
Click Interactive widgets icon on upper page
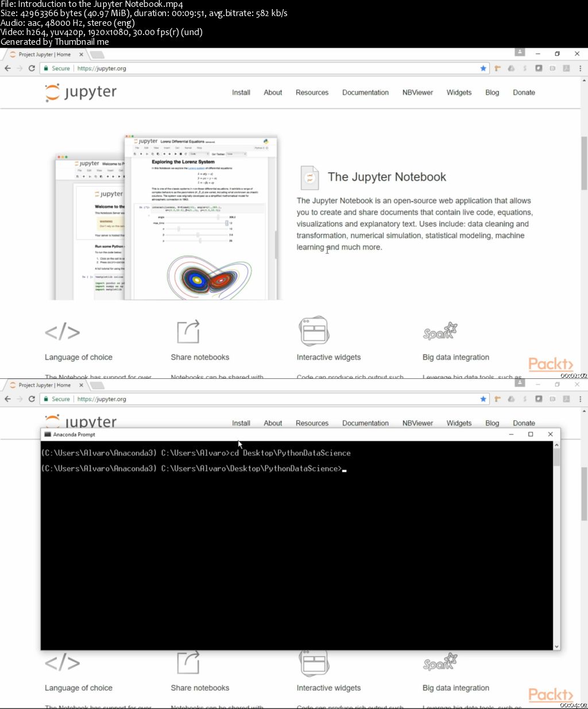coord(314,331)
